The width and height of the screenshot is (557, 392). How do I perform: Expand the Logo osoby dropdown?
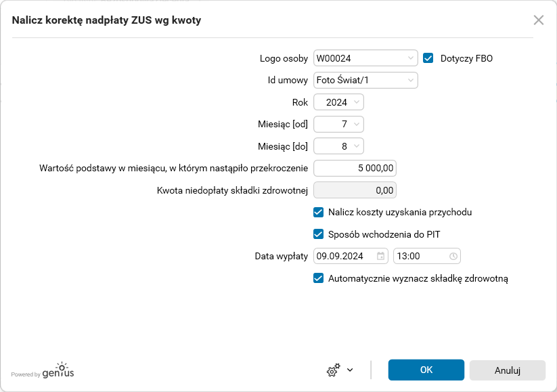coord(411,59)
